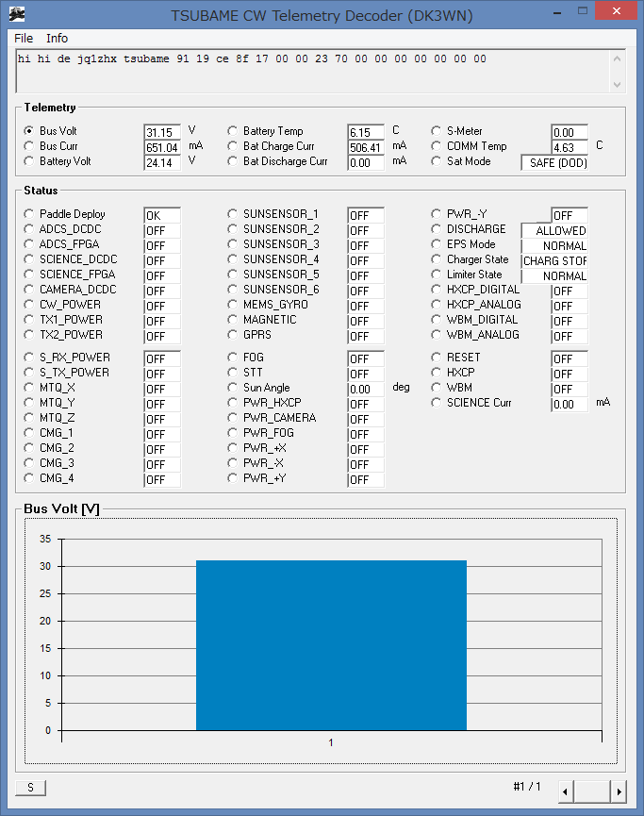Pick the TX1_POWER radio button

pyautogui.click(x=29, y=320)
